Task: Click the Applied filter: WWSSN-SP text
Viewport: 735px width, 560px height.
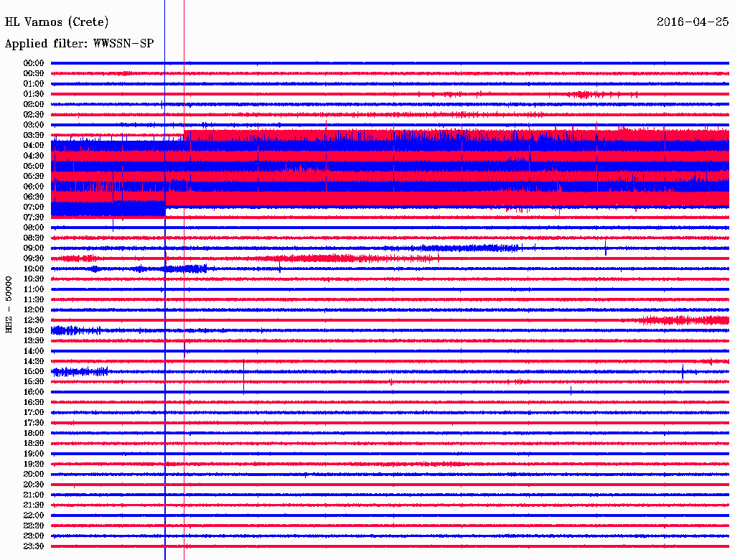Action: pyautogui.click(x=79, y=44)
